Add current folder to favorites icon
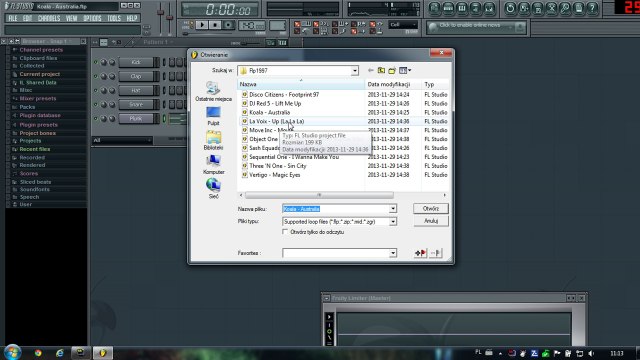Viewport: 640px width, 360px height. coord(420,253)
